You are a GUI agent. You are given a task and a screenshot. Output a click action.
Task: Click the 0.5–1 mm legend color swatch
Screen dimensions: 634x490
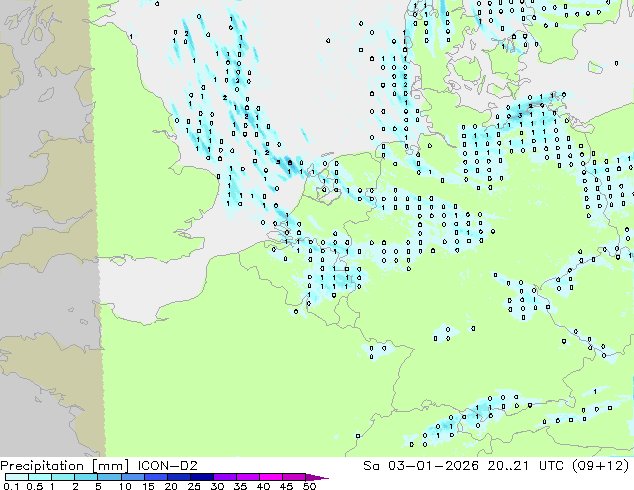click(x=40, y=477)
